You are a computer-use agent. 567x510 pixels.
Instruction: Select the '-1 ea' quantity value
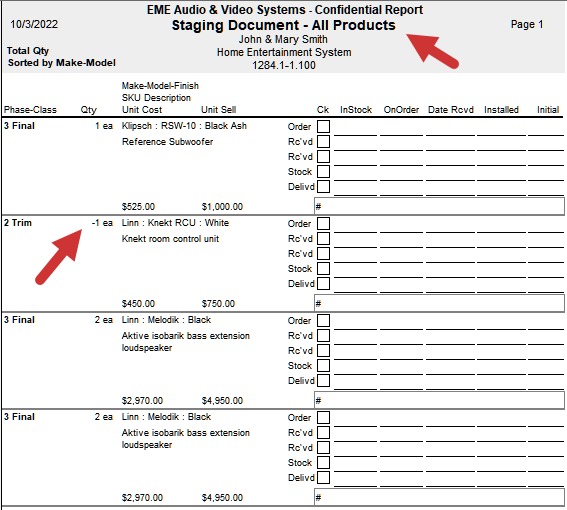tap(102, 223)
